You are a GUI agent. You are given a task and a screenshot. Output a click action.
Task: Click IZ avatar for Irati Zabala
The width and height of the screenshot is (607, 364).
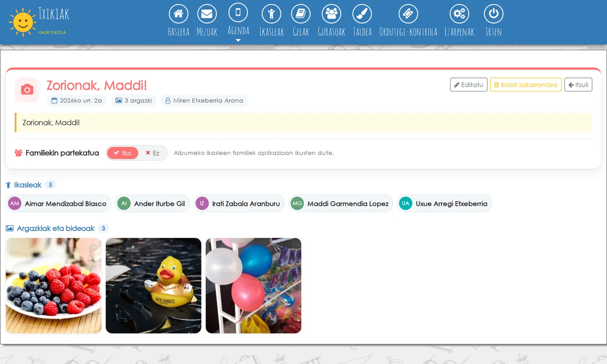click(202, 203)
